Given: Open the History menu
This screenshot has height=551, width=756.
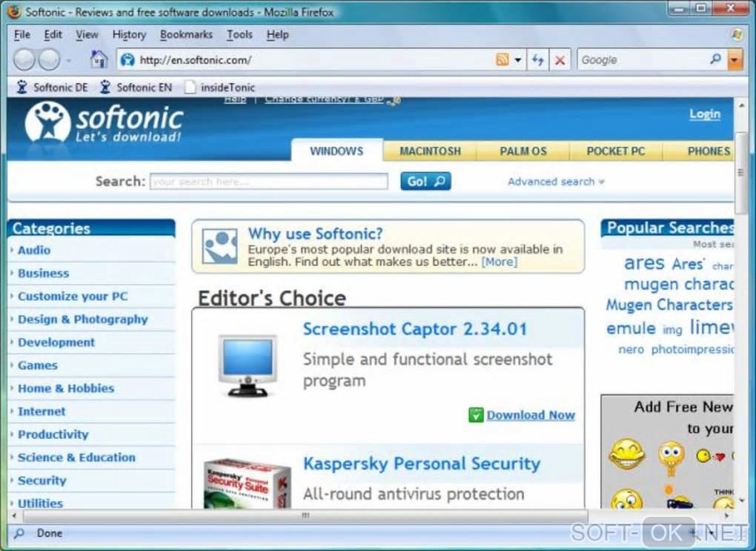Looking at the screenshot, I should pyautogui.click(x=129, y=35).
